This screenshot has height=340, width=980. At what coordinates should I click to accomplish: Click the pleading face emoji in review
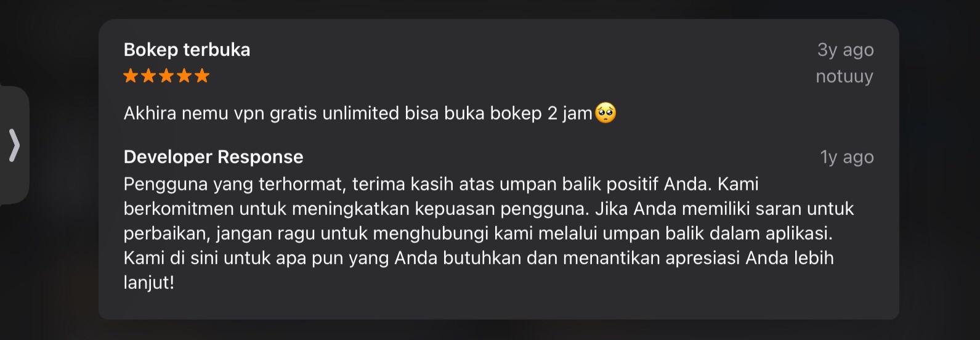605,113
